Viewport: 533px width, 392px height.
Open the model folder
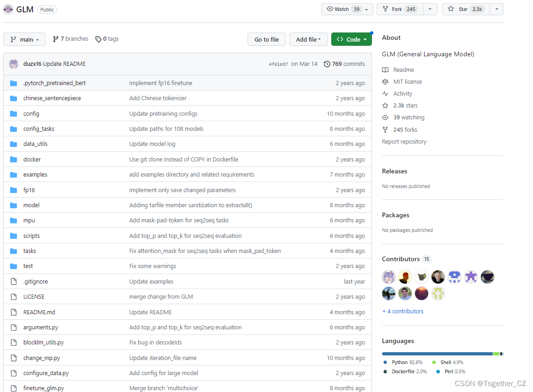click(x=31, y=205)
